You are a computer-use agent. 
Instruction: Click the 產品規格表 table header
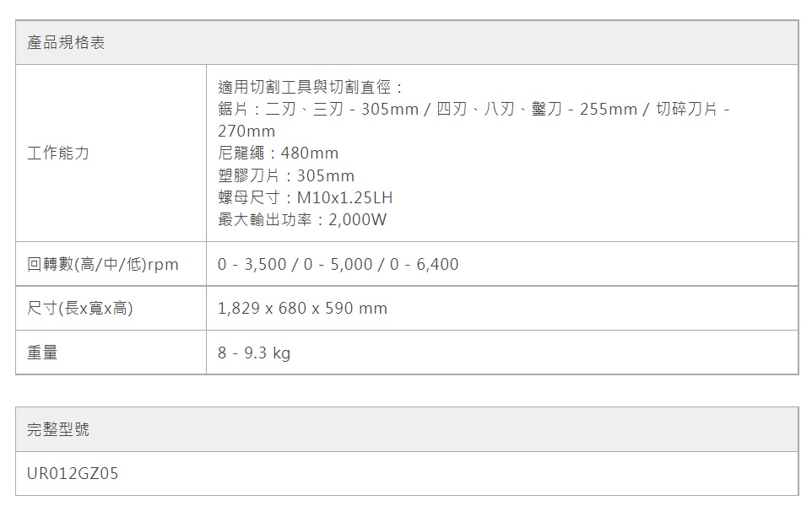click(x=66, y=43)
